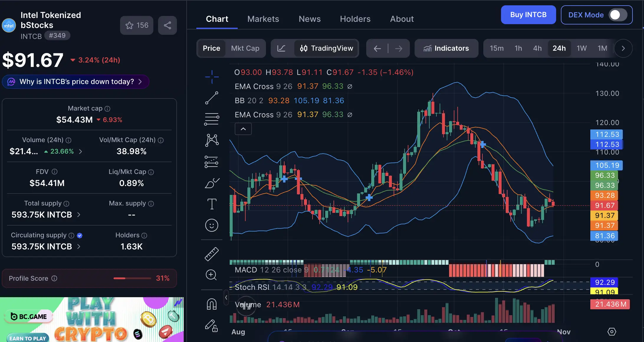Click the Market cap info icon
The image size is (644, 342).
coord(108,108)
